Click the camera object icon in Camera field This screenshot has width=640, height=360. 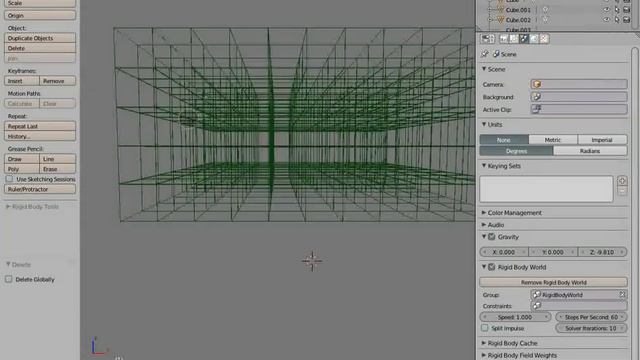click(x=537, y=84)
